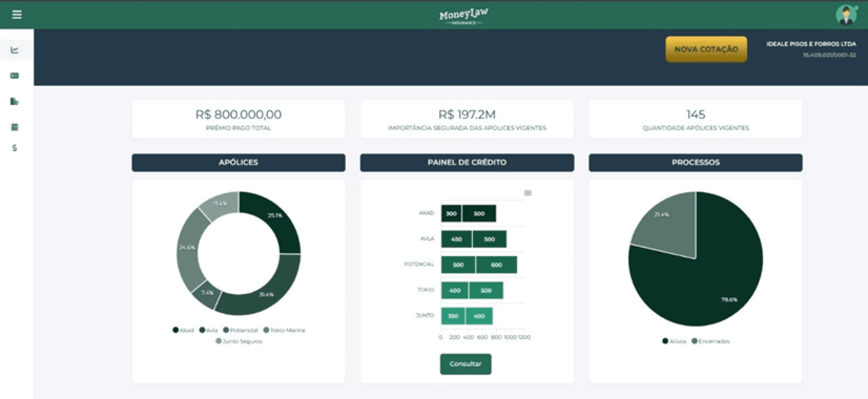
Task: Open the user avatar profile picture
Action: pos(846,15)
